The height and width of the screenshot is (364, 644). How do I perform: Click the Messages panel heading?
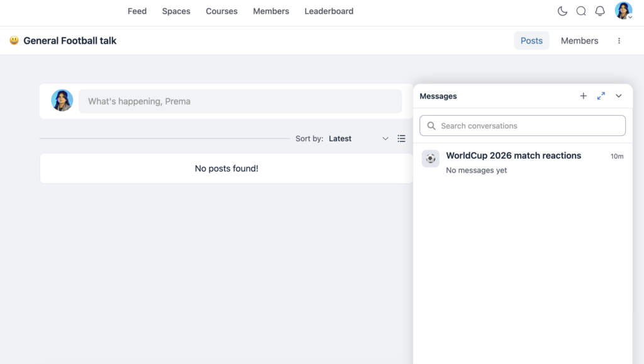[x=438, y=96]
